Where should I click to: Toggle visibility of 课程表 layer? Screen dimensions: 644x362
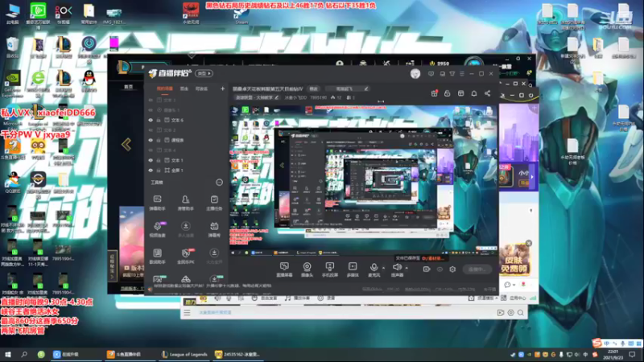151,140
